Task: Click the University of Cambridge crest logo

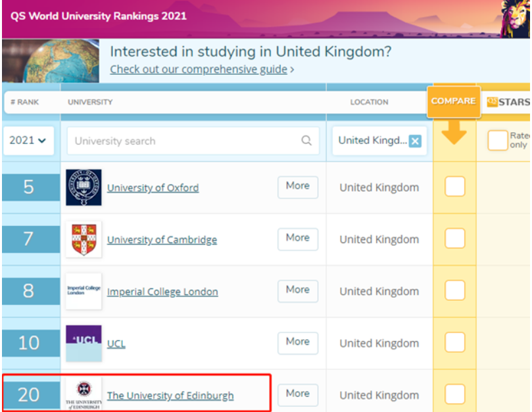Action: [84, 239]
